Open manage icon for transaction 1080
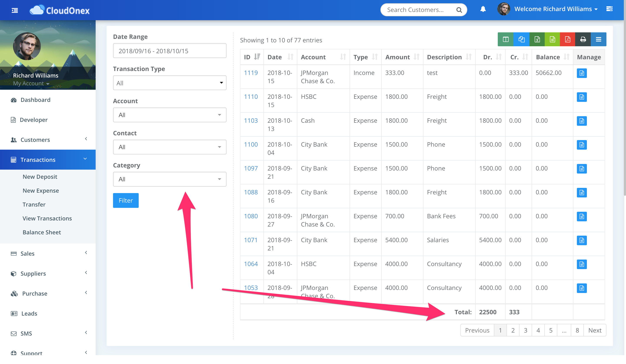The width and height of the screenshot is (626, 364). (x=581, y=217)
